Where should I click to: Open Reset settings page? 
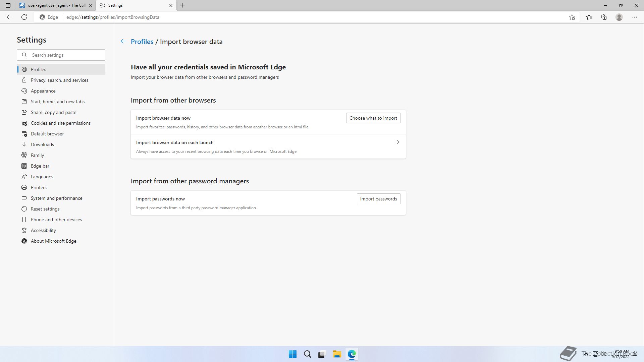coord(61,209)
